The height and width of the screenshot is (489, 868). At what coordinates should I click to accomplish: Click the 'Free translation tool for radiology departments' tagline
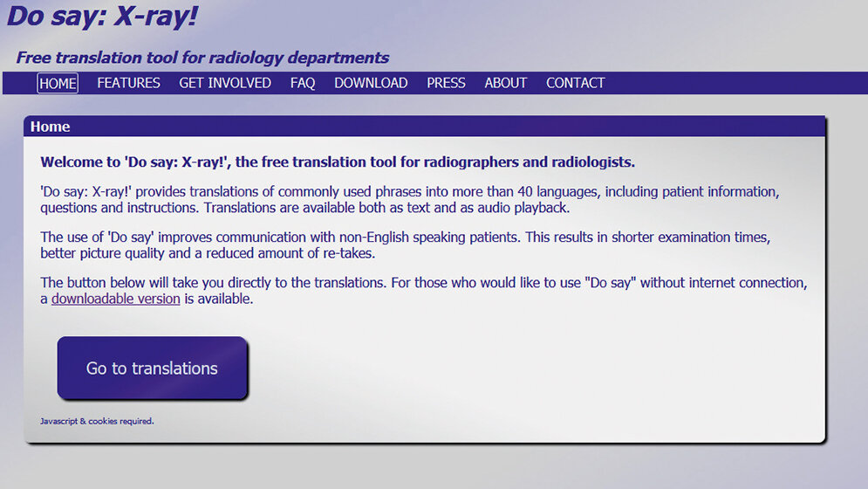[202, 58]
